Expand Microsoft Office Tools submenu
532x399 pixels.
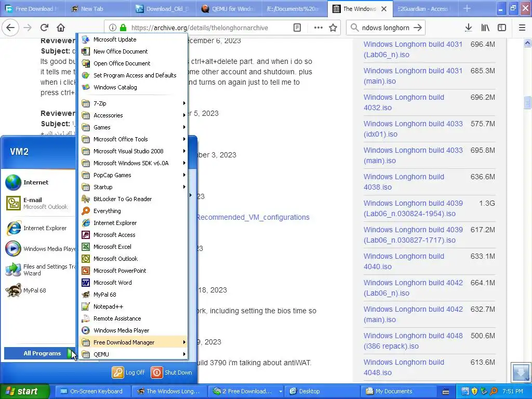pyautogui.click(x=133, y=139)
